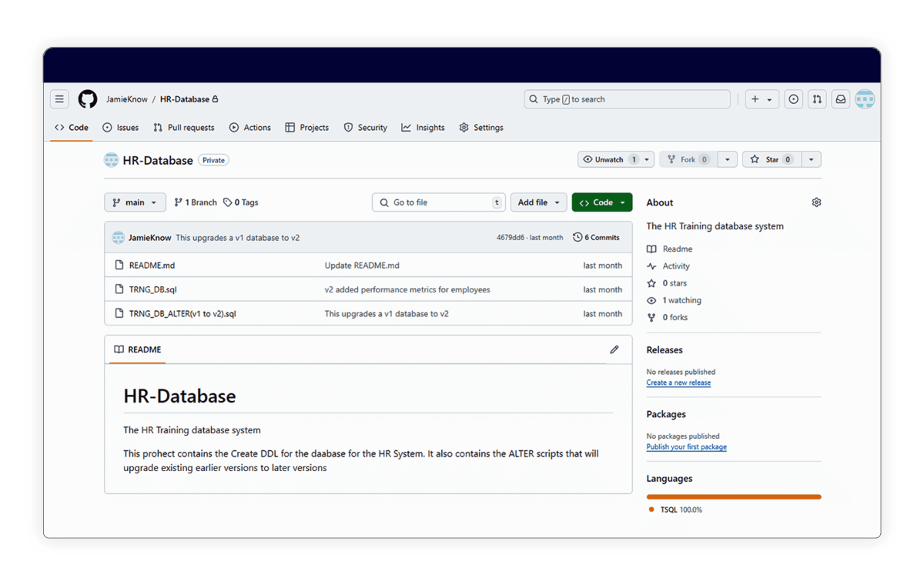
Task: Click the JamieKnow commit author avatar
Action: tap(118, 238)
